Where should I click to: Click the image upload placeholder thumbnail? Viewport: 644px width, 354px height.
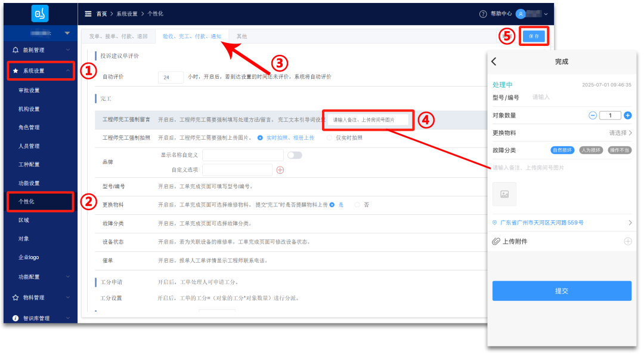(504, 194)
